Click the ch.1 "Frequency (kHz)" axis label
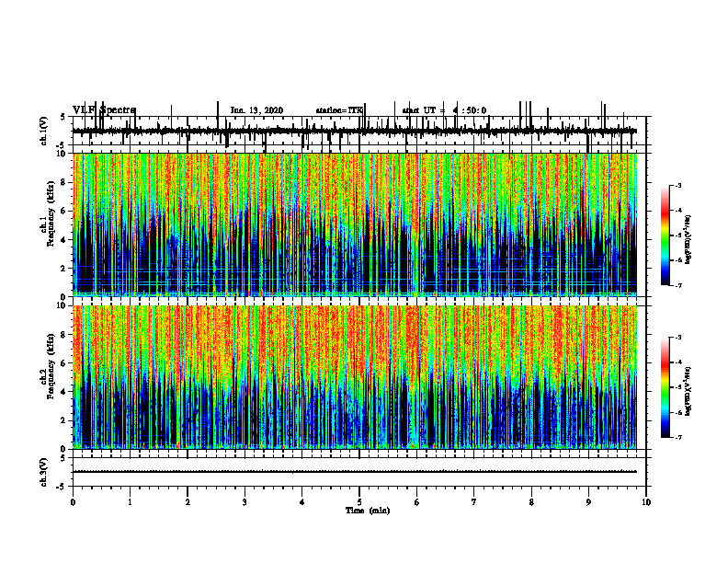The width and height of the screenshot is (728, 563). click(x=51, y=213)
